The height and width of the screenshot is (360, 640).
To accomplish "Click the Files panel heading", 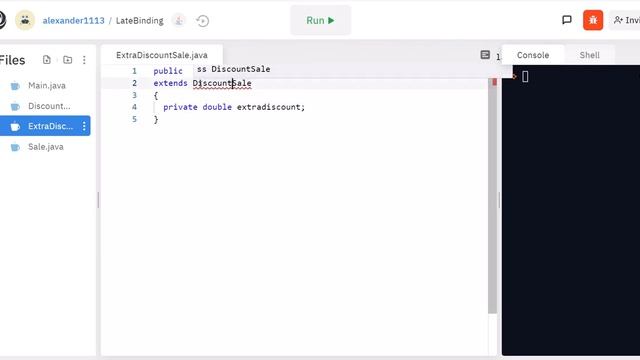I will pos(12,60).
